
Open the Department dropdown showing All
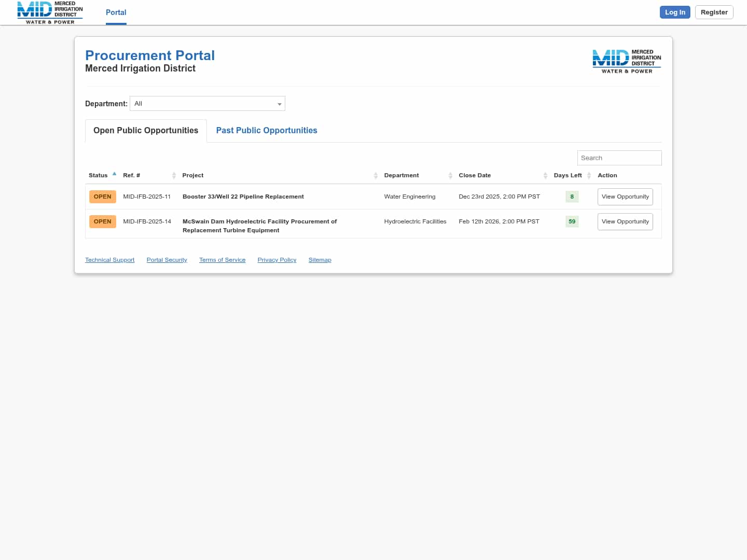coord(207,103)
